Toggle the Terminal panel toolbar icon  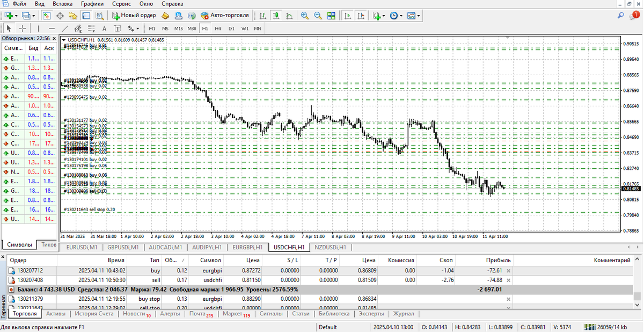click(86, 16)
